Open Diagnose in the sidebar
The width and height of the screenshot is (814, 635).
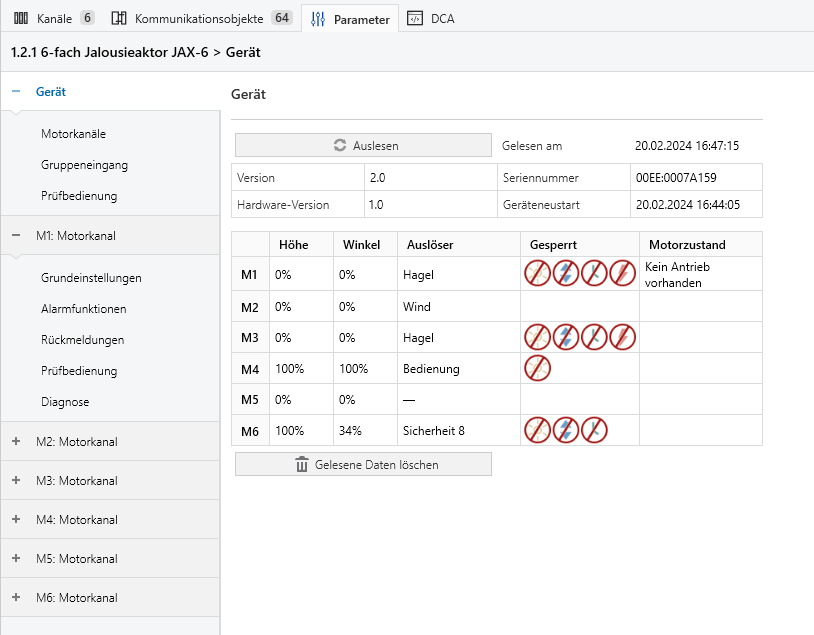click(65, 402)
